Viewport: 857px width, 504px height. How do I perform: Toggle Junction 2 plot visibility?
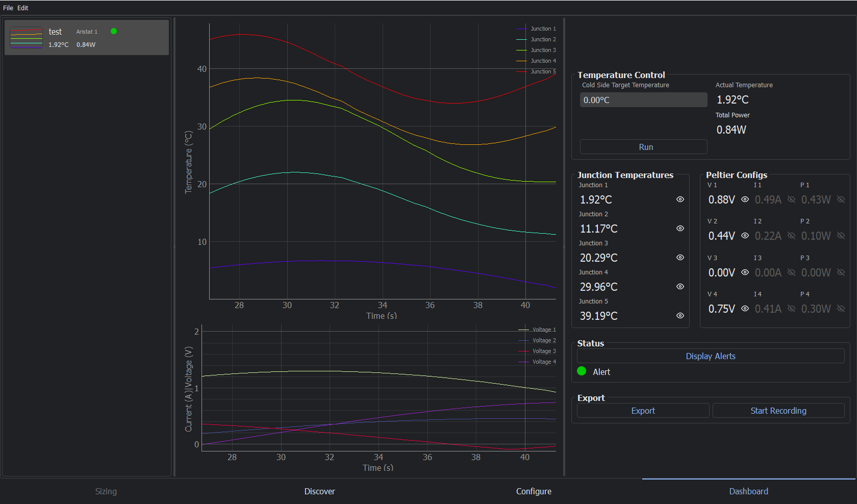click(680, 229)
